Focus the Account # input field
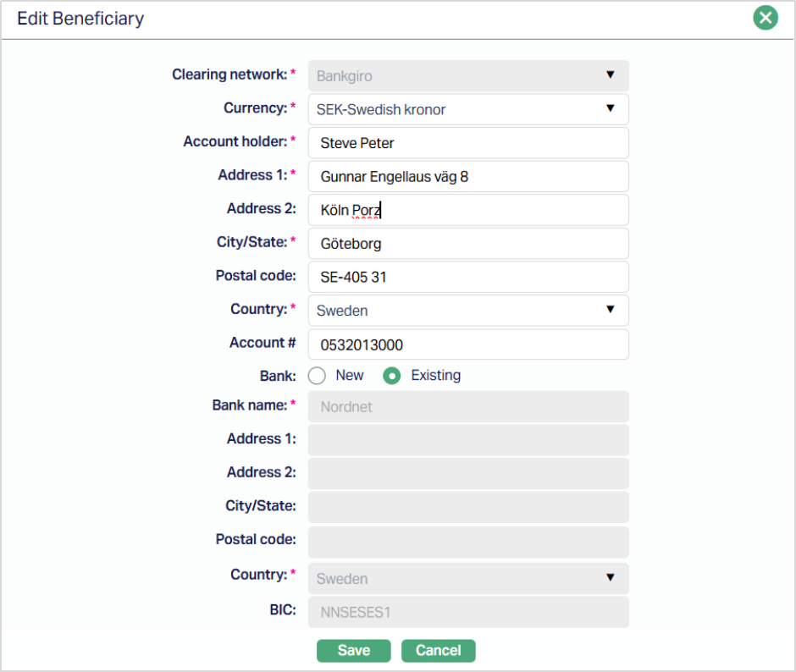The image size is (796, 672). point(468,344)
